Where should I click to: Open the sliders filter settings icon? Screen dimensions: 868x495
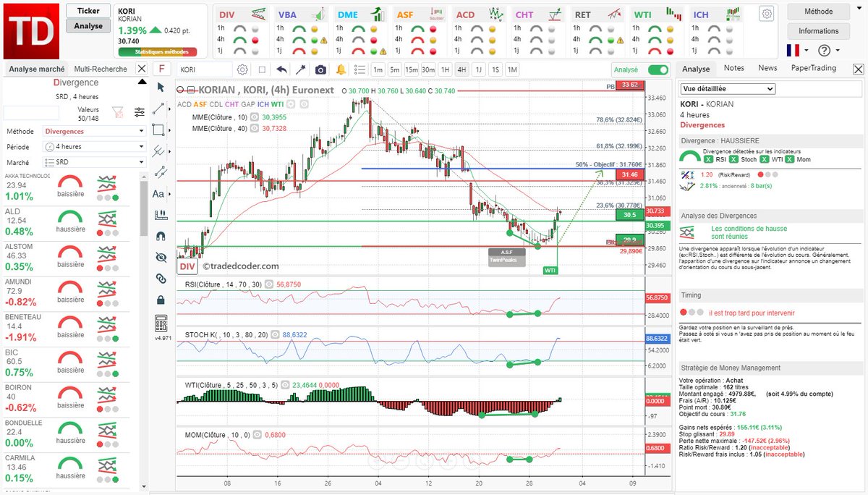(139, 111)
